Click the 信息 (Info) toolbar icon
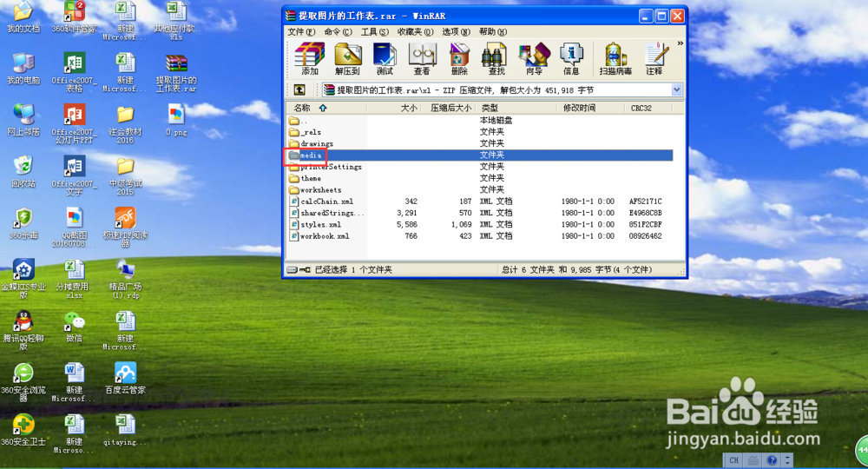 click(x=571, y=59)
